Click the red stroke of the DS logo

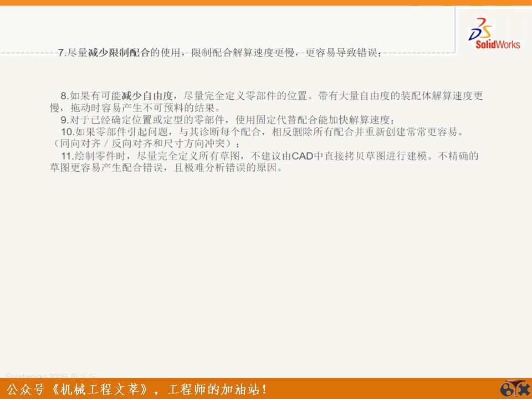click(x=481, y=21)
